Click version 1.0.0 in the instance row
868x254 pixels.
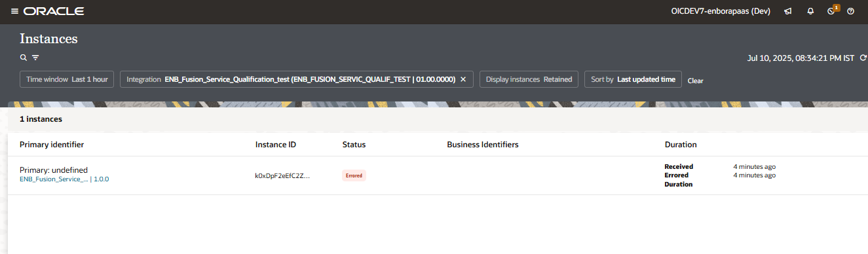coord(102,179)
